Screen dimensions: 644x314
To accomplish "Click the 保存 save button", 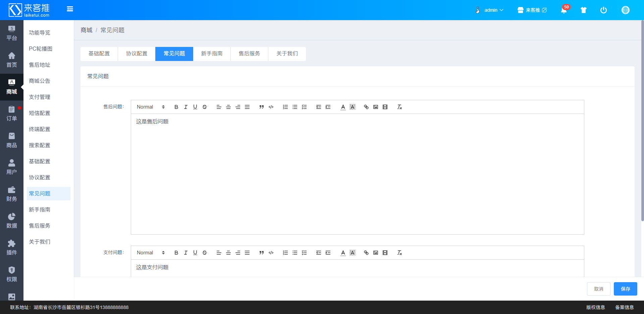I will 625,289.
